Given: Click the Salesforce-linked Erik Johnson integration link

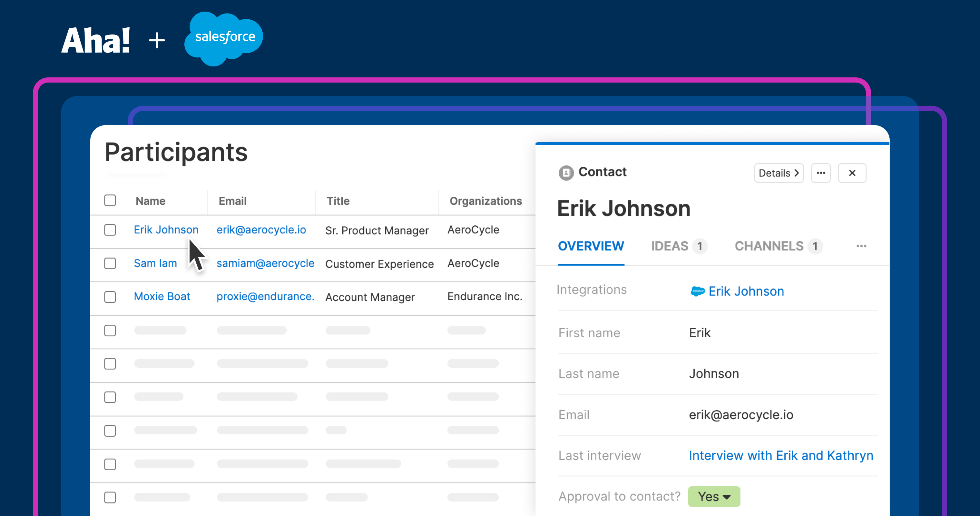Looking at the screenshot, I should 746,291.
